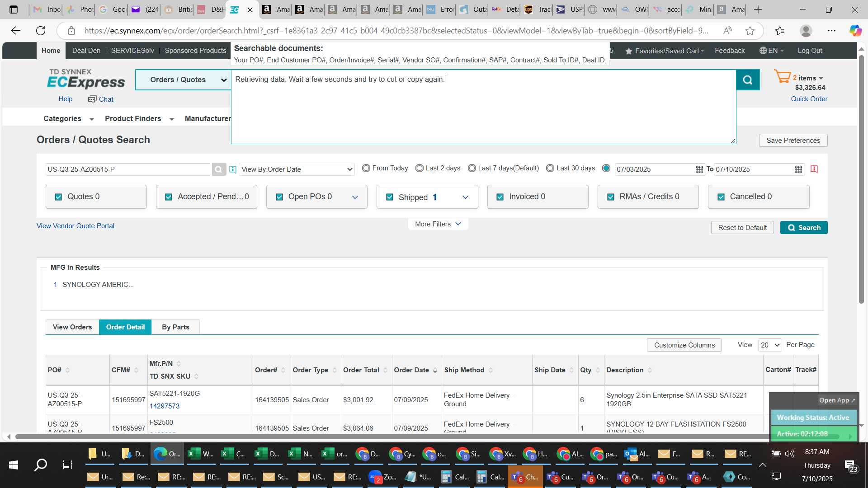Open Orders / Quotes search type dropdown
This screenshot has width=868, height=488.
[184, 80]
